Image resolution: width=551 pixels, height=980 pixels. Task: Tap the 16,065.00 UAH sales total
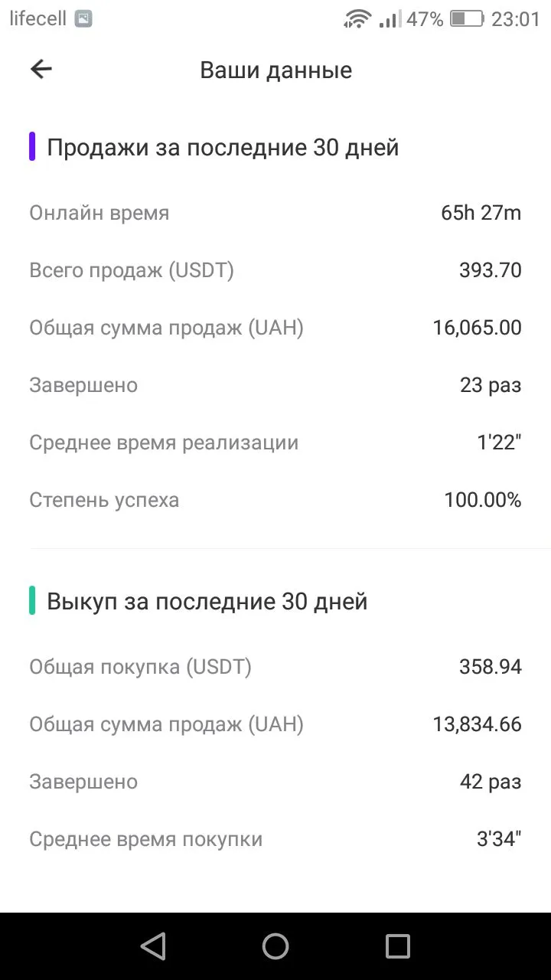pos(478,328)
